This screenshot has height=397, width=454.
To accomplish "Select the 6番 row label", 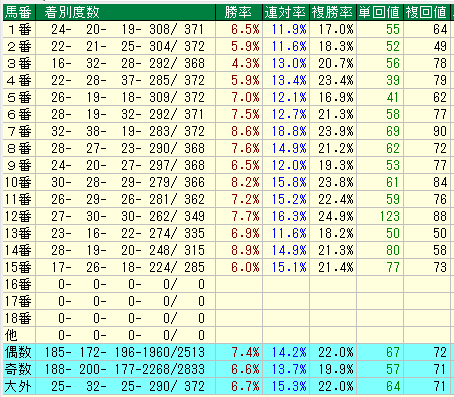I will pos(19,115).
